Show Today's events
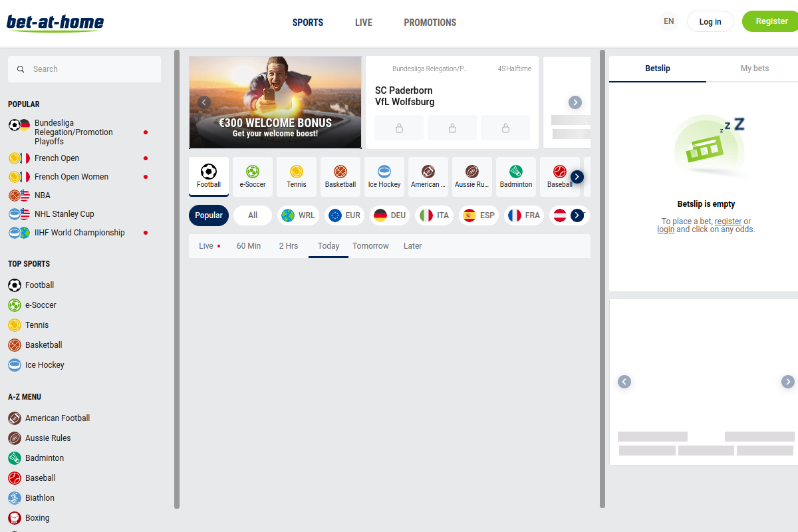 (x=329, y=246)
